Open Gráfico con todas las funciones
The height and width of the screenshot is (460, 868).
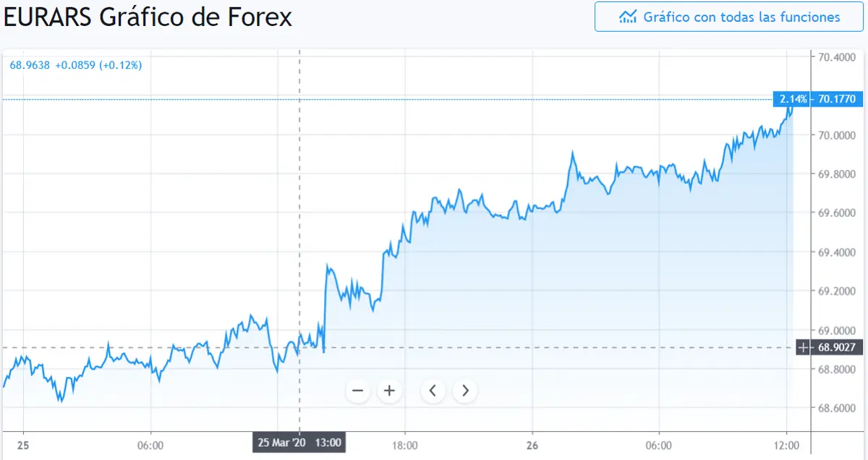[728, 17]
